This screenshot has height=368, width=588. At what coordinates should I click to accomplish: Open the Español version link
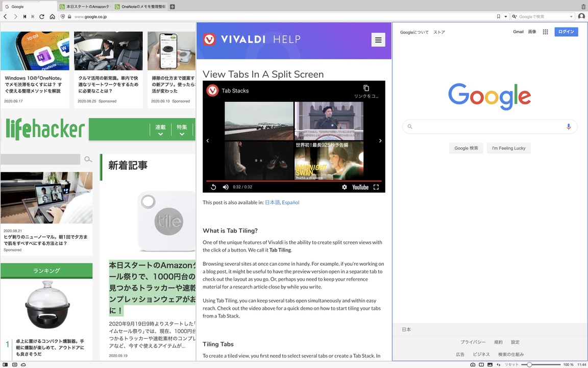[290, 202]
